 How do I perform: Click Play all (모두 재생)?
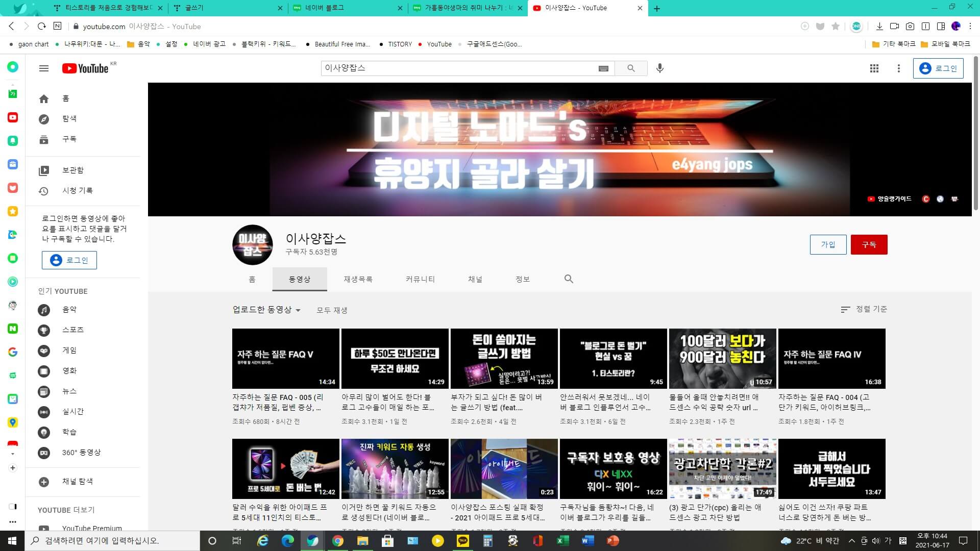pos(332,310)
